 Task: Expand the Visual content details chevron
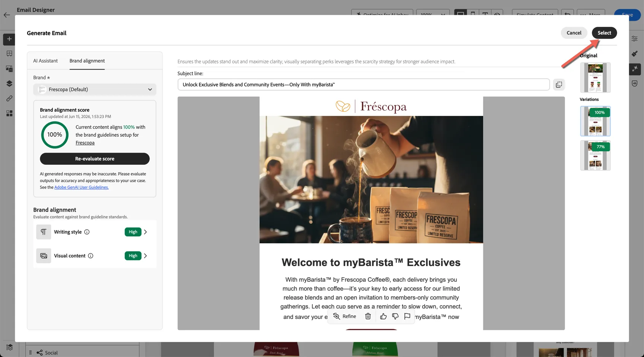[145, 256]
